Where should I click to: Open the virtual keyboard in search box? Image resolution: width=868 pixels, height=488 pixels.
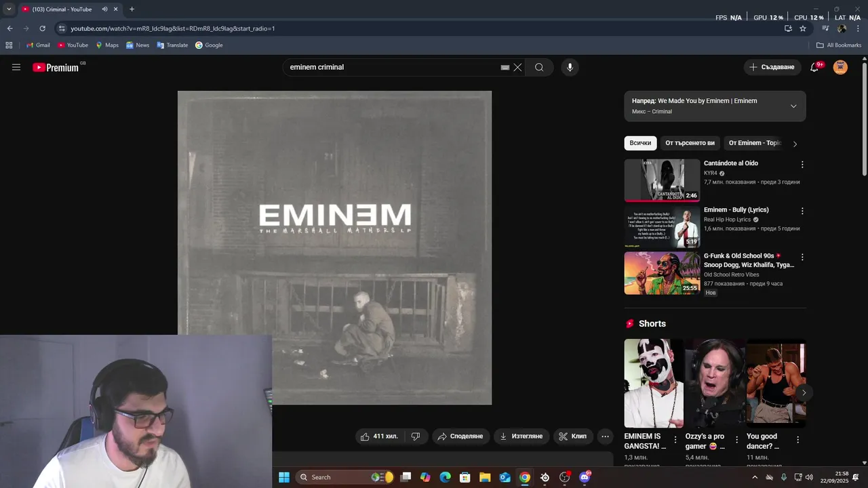(505, 68)
